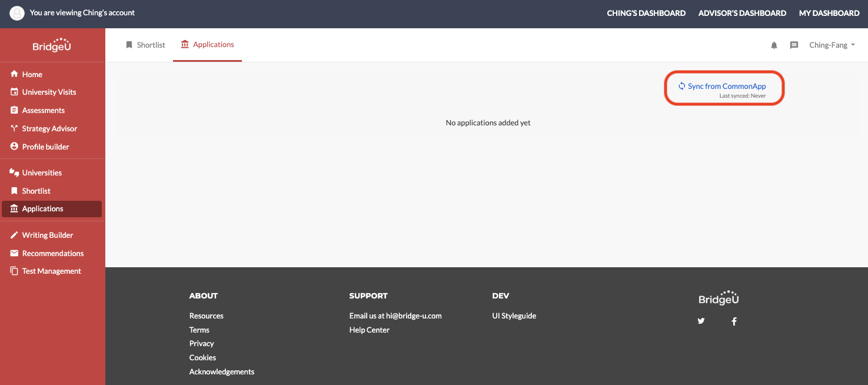Click the Assessments clipboard icon
The width and height of the screenshot is (868, 385).
click(x=14, y=110)
